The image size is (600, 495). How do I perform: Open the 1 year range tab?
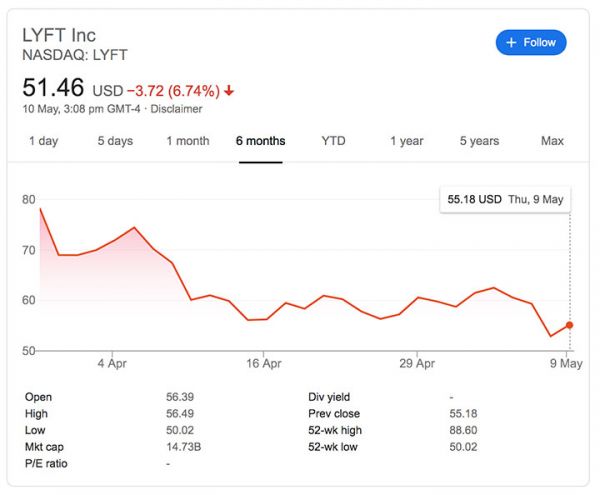coord(406,141)
